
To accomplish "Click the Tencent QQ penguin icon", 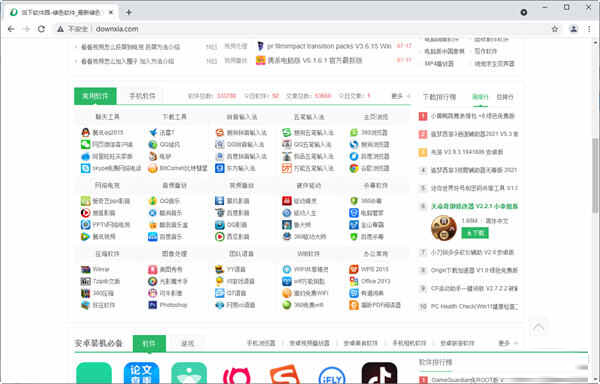I will (85, 132).
